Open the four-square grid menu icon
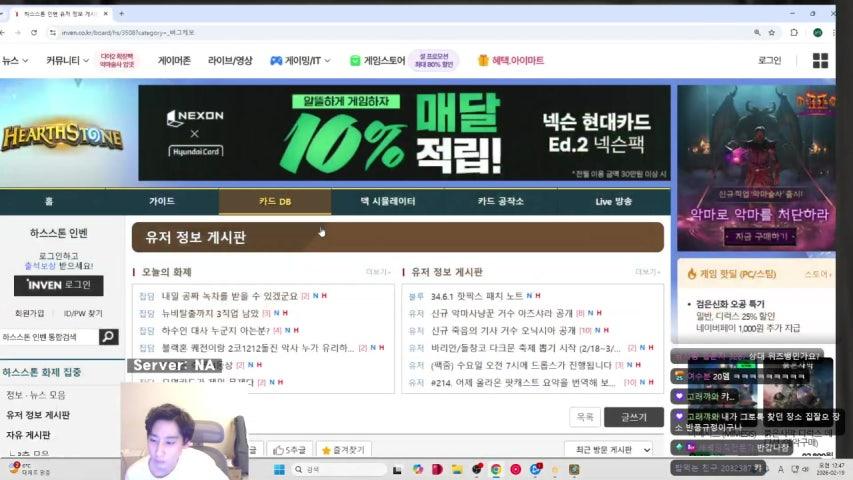This screenshot has height=480, width=853. pos(820,60)
